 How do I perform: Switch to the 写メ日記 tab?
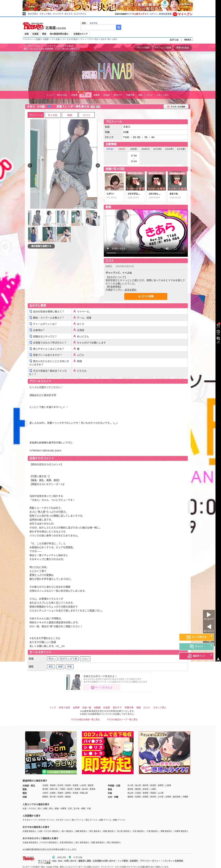(x=52, y=115)
